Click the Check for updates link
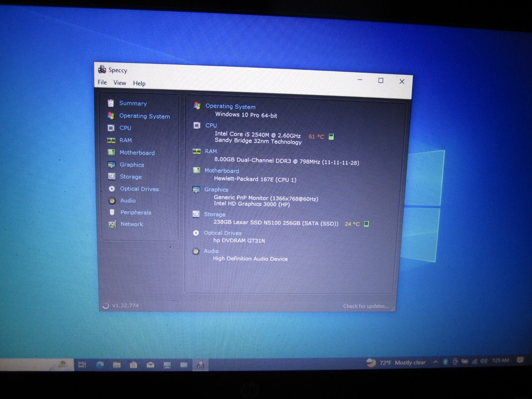The width and height of the screenshot is (532, 399). point(366,306)
